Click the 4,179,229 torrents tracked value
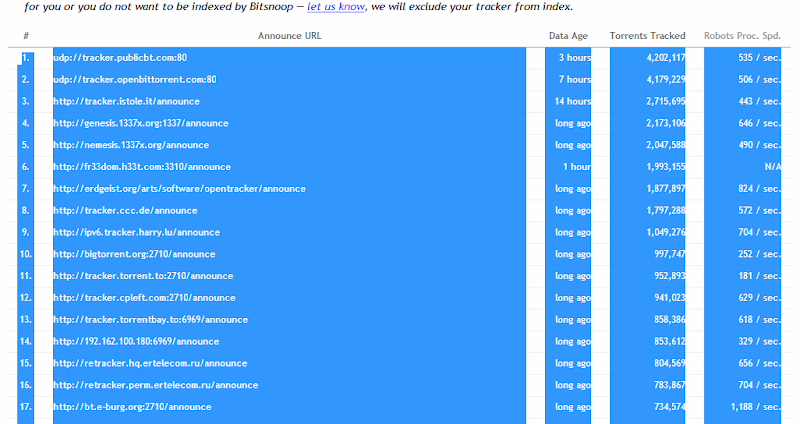This screenshot has height=424, width=800. (666, 80)
